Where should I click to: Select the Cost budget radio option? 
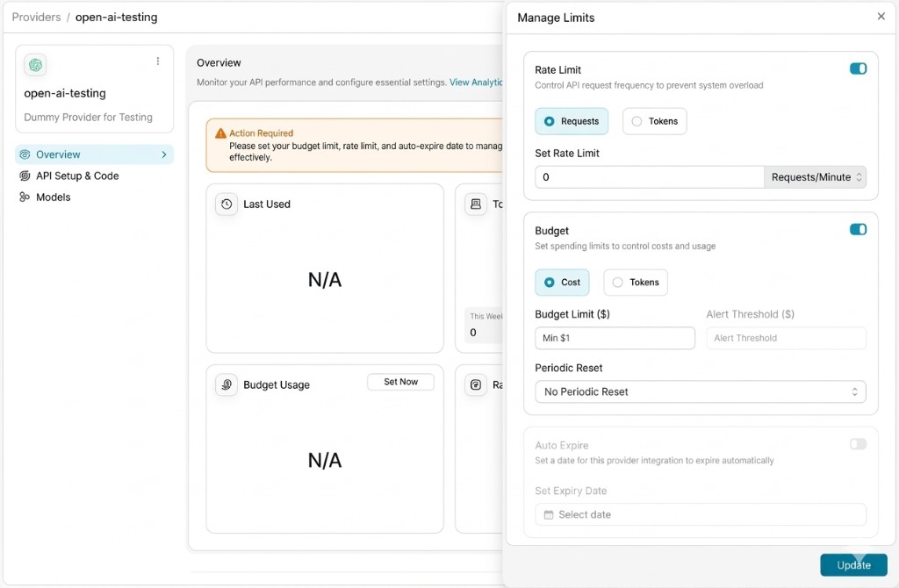562,282
